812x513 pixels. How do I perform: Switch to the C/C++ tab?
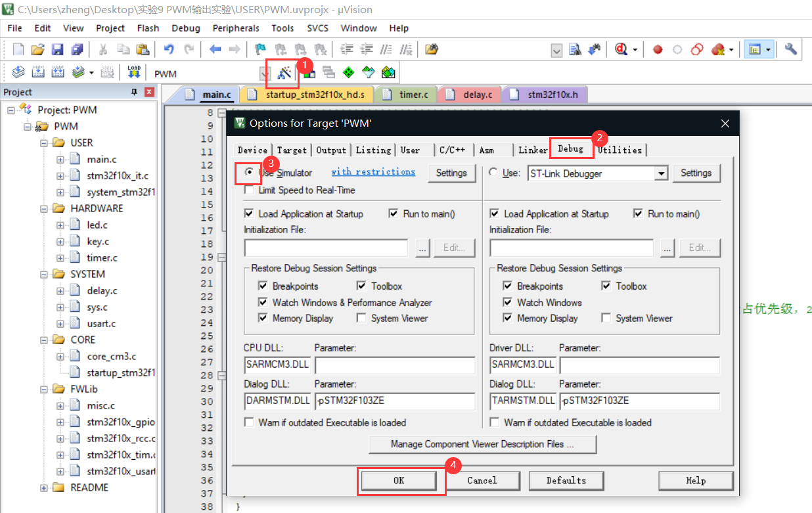pyautogui.click(x=452, y=150)
